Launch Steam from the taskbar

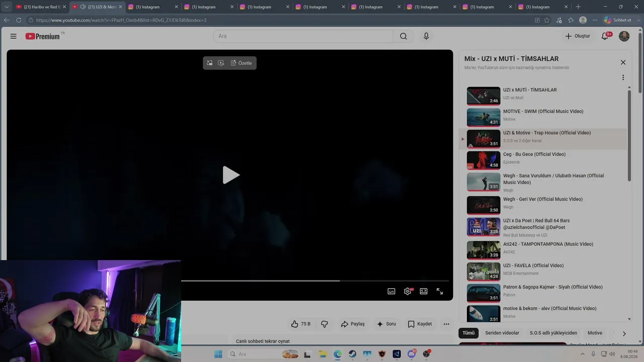352,354
